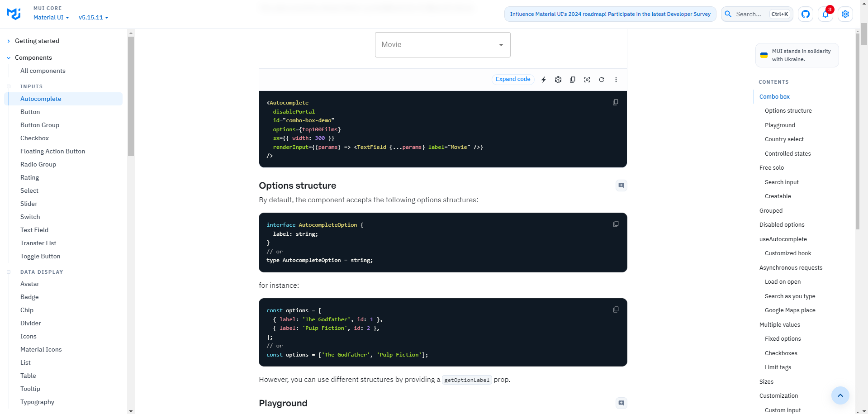
Task: Open version v5.15.11 dropdown
Action: pyautogui.click(x=94, y=18)
